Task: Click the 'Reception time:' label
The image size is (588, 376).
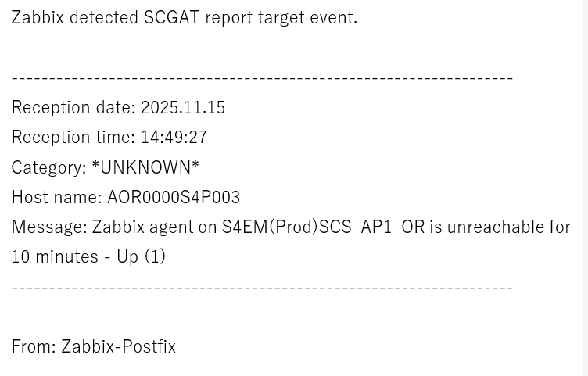Action: (x=73, y=137)
